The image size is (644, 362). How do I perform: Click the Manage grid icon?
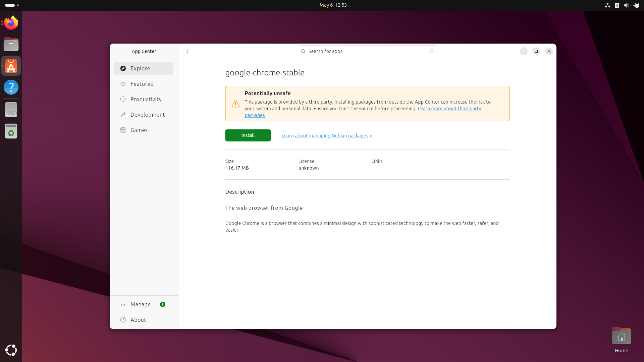tap(123, 304)
